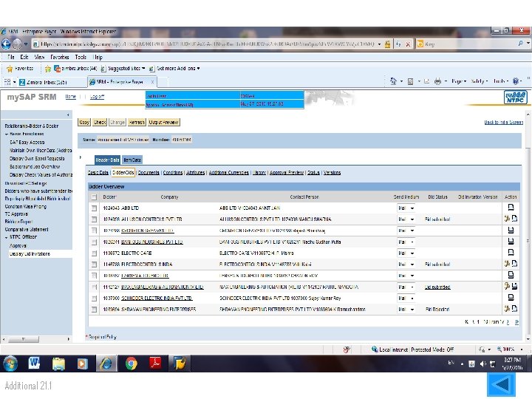
Task: Tick checkbox for ALLUSION CONTROLS row
Action: point(94,219)
